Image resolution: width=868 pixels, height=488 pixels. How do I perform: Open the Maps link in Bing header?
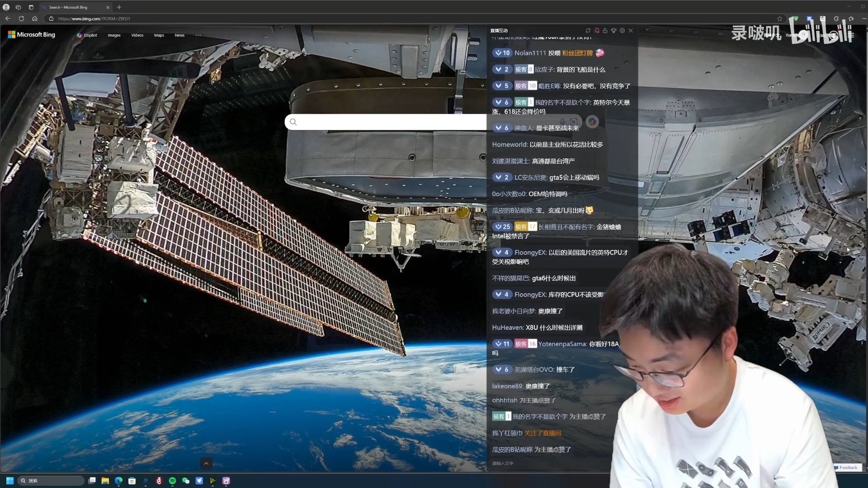[159, 35]
